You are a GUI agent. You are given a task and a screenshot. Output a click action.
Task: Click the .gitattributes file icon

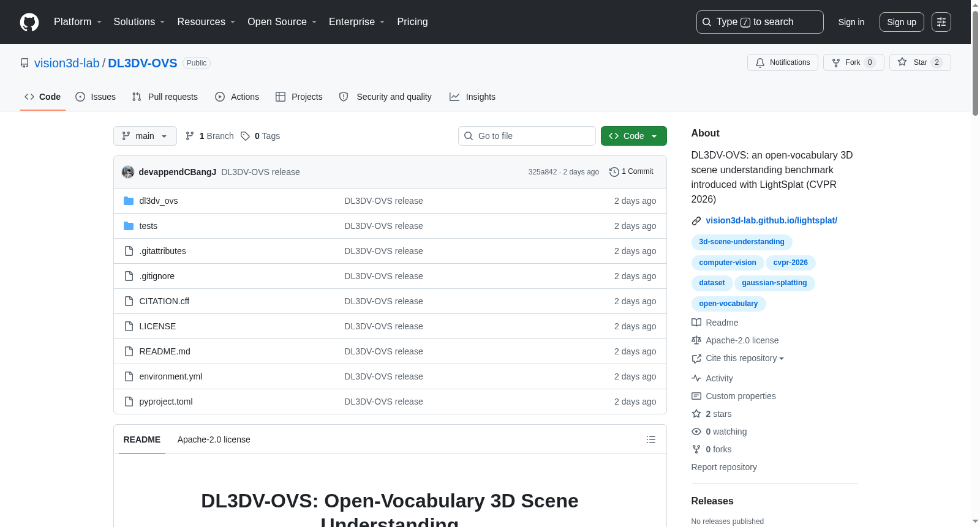coord(129,251)
